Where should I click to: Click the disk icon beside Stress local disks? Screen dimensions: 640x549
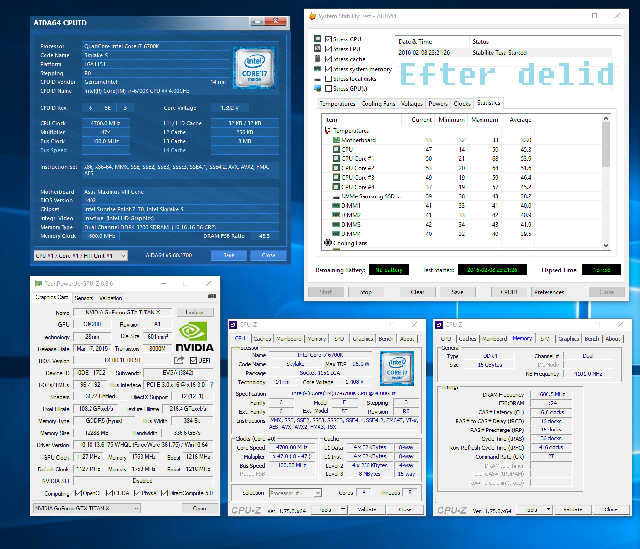318,79
